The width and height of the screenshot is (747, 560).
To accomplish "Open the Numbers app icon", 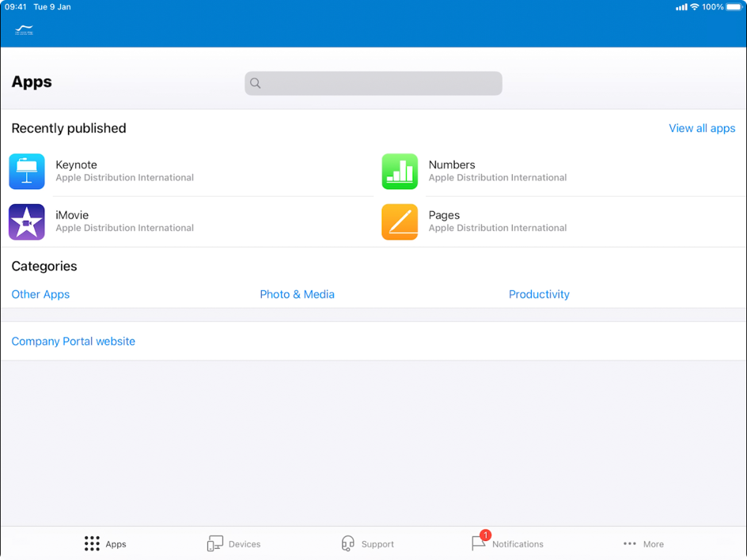I will [x=400, y=172].
